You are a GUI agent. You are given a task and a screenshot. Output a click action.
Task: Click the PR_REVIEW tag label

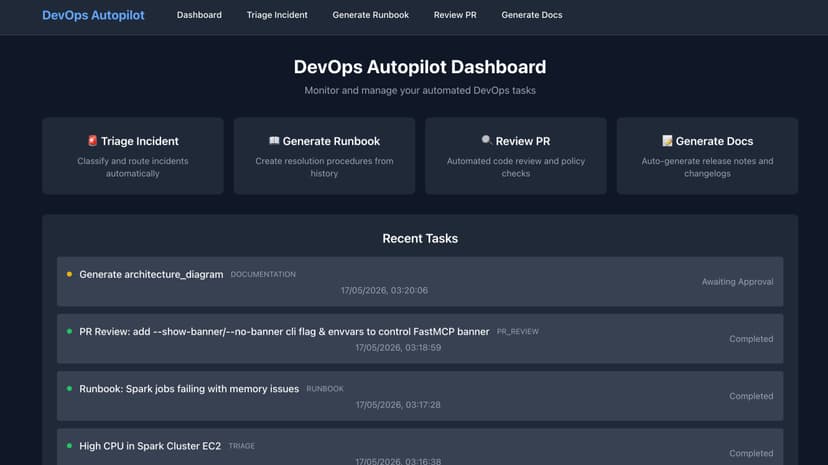[x=518, y=331]
